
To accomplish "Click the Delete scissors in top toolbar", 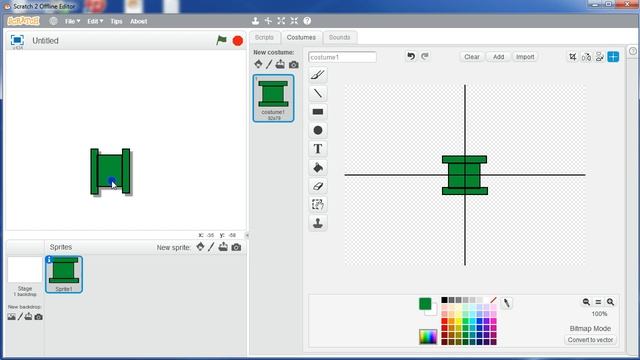I will click(268, 21).
